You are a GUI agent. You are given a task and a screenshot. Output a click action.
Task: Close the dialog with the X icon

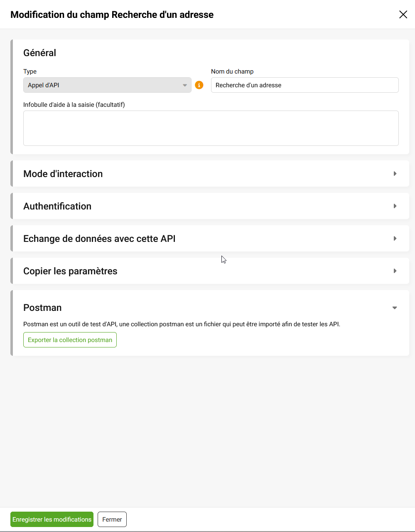click(403, 15)
